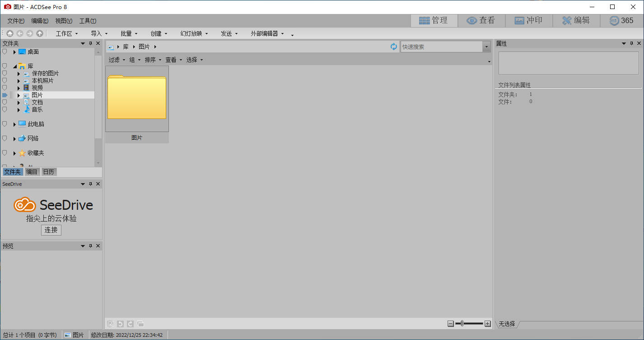Open the 视图(V) menu
Screen dimensions: 644x340
coord(64,21)
